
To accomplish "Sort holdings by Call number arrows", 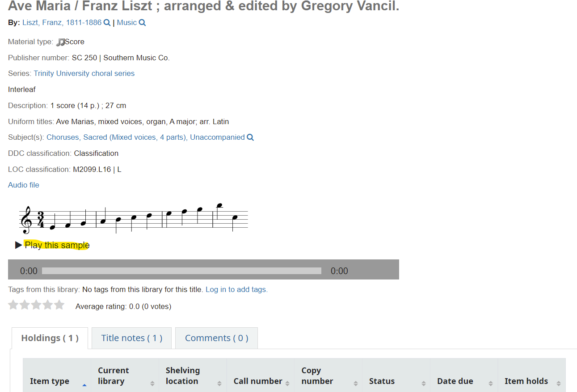I will point(287,383).
